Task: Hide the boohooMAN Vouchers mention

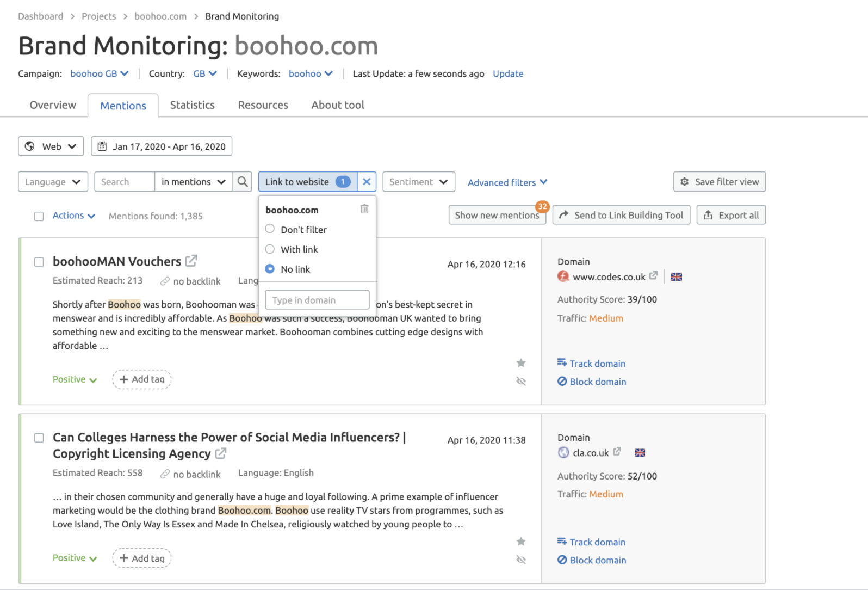Action: (x=521, y=381)
